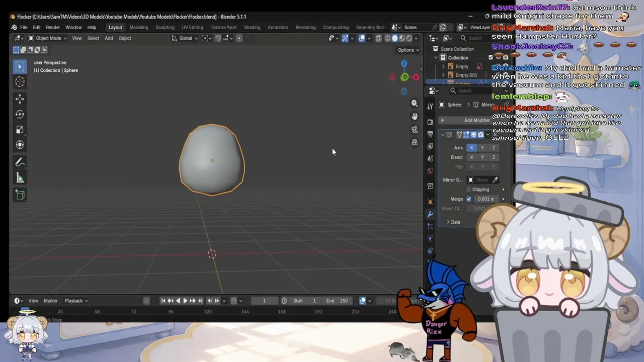Screen dimensions: 644x362
Task: Open the Tool properties tab
Action: [x=430, y=106]
